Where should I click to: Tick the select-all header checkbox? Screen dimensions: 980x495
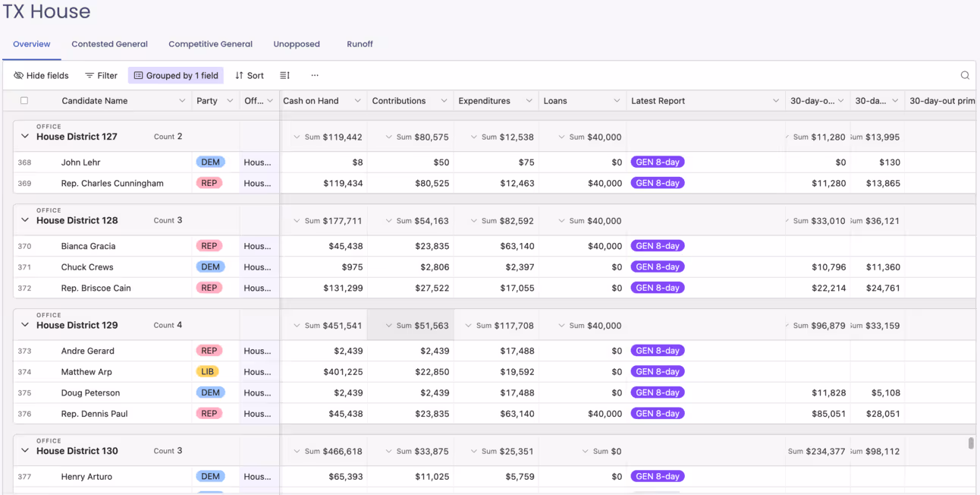tap(24, 100)
